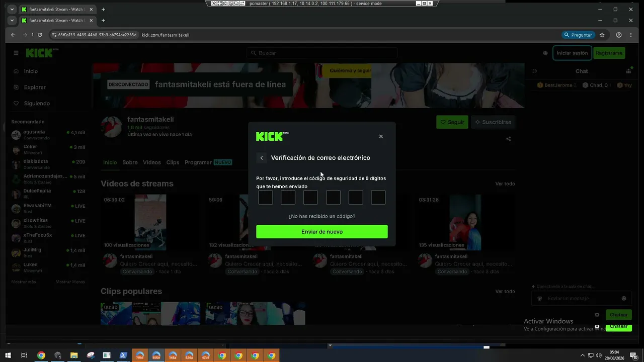
Task: Click the first security code digit box
Action: 266,198
